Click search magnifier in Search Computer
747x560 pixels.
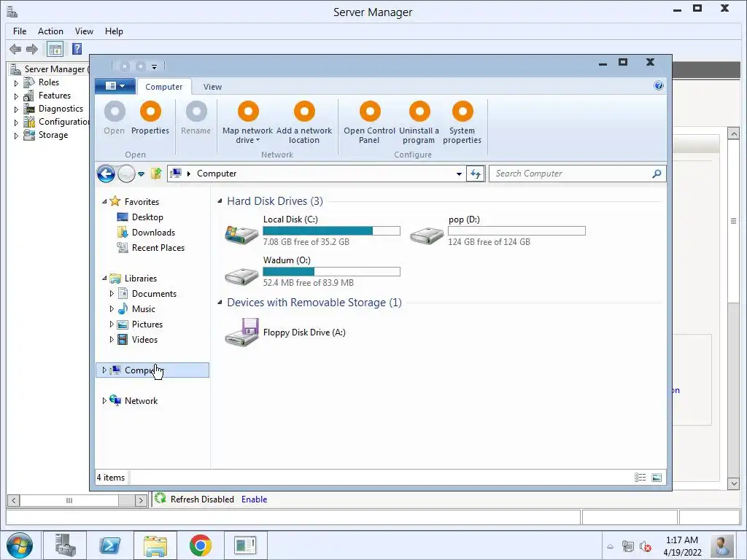(657, 174)
